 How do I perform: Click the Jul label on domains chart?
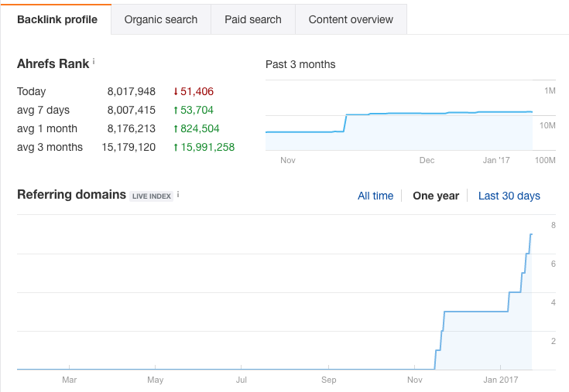pyautogui.click(x=242, y=380)
